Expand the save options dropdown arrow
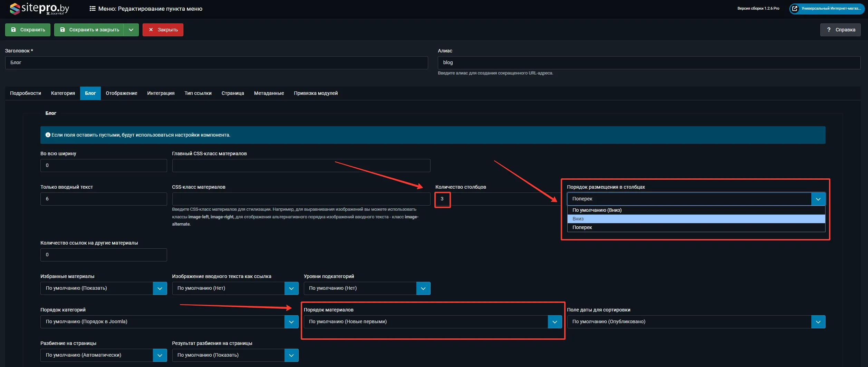868x367 pixels. point(131,30)
